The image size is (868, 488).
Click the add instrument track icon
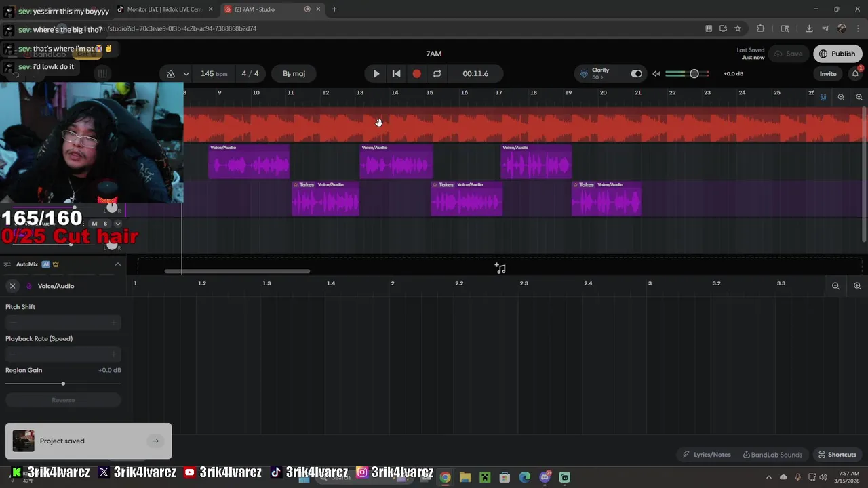[x=500, y=268]
